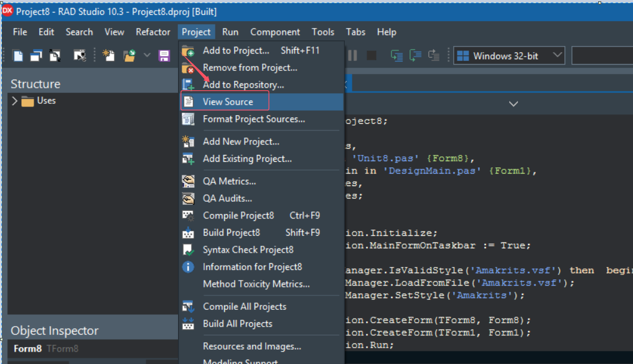
Task: Click the New Items toolbar icon
Action: [18, 55]
